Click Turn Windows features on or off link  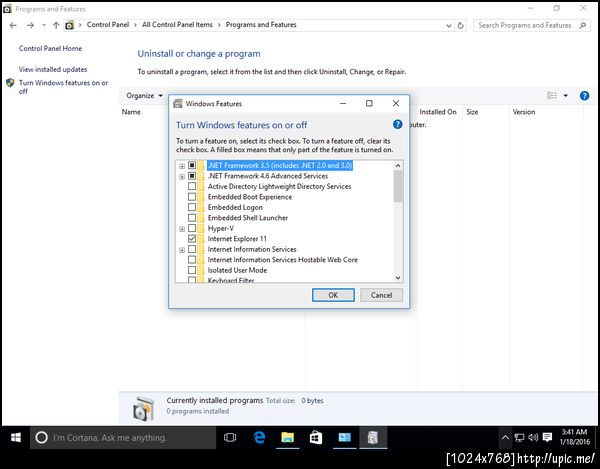coord(64,87)
